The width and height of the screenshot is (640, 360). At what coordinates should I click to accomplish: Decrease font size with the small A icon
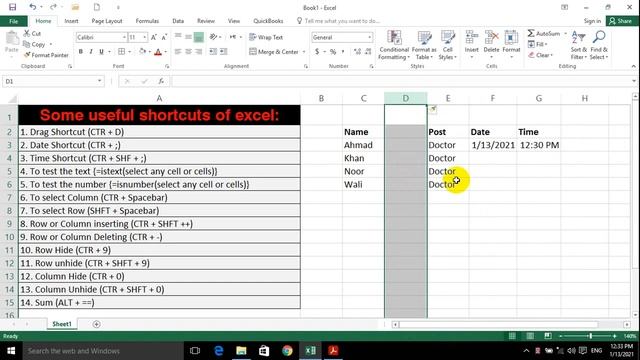[x=164, y=37]
